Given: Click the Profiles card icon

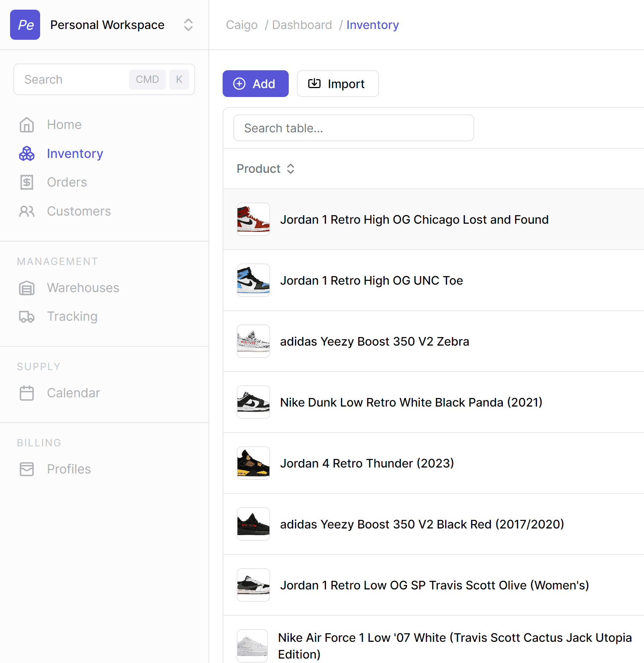Looking at the screenshot, I should tap(27, 469).
